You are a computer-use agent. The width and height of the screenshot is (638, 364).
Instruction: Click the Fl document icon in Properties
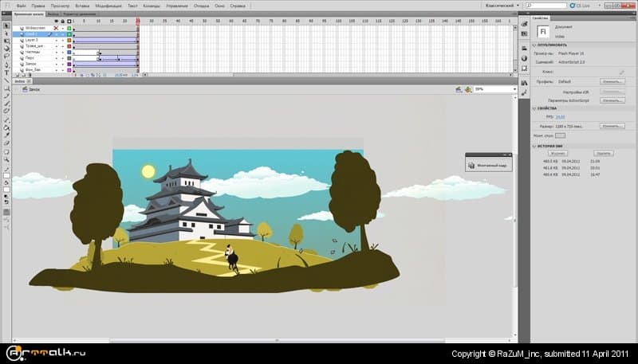[543, 31]
